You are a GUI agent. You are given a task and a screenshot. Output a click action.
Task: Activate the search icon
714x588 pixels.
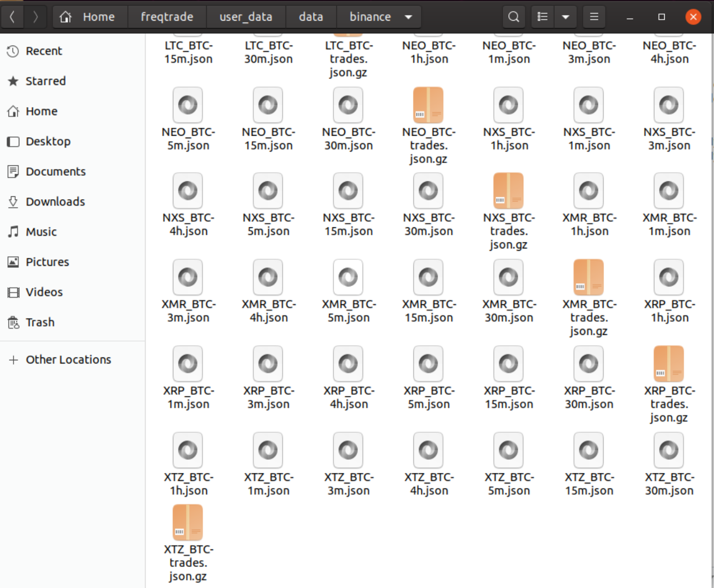(513, 16)
